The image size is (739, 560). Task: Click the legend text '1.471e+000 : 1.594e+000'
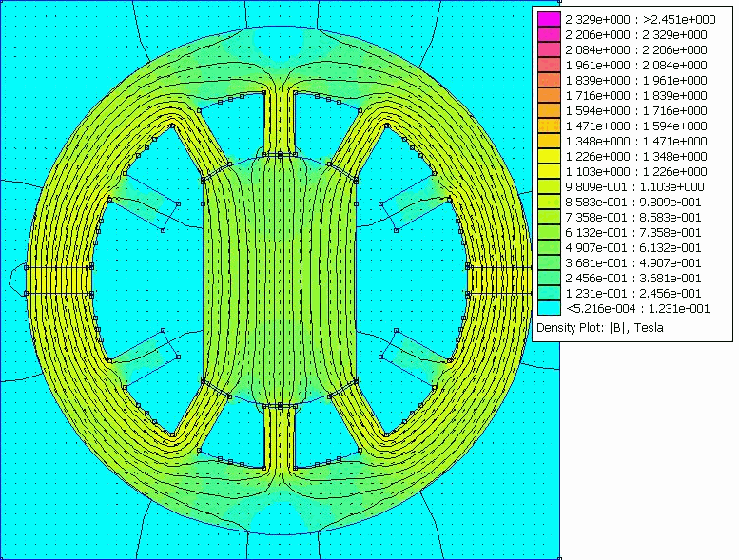[x=636, y=126]
